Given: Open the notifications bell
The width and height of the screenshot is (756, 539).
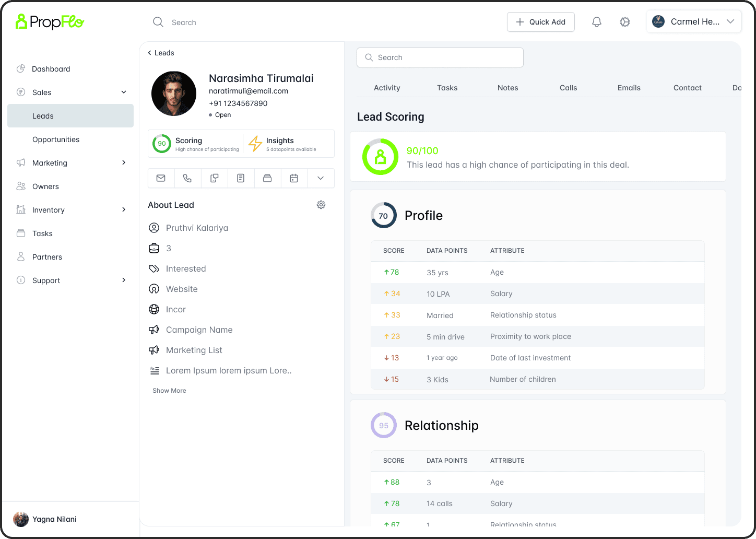Looking at the screenshot, I should tap(597, 22).
